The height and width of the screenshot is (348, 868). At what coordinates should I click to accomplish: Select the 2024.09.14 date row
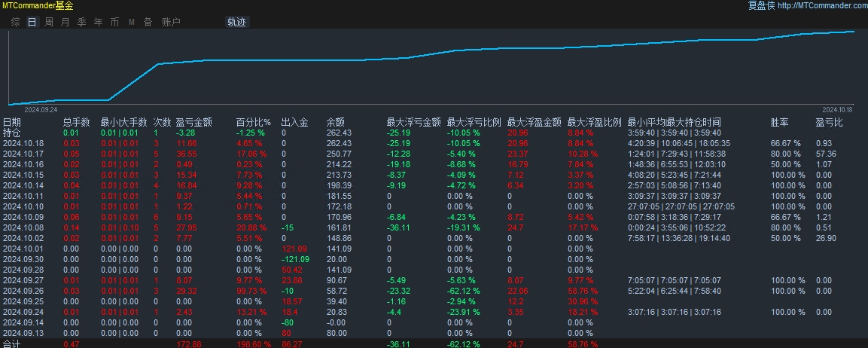434,322
